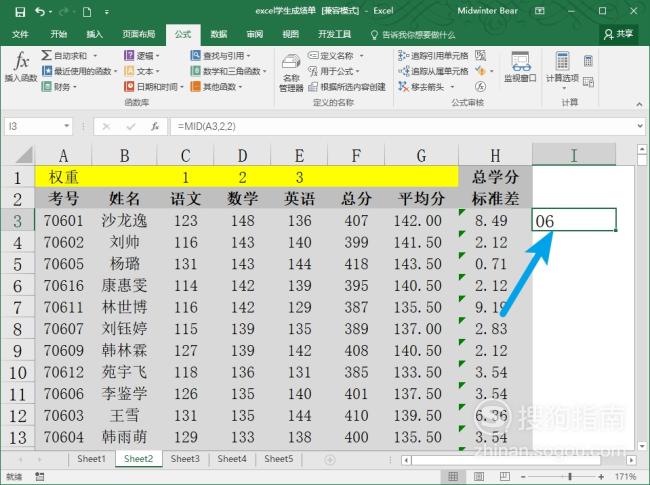Image resolution: width=650 pixels, height=485 pixels.
Task: Click the Save icon in title bar
Action: point(20,12)
